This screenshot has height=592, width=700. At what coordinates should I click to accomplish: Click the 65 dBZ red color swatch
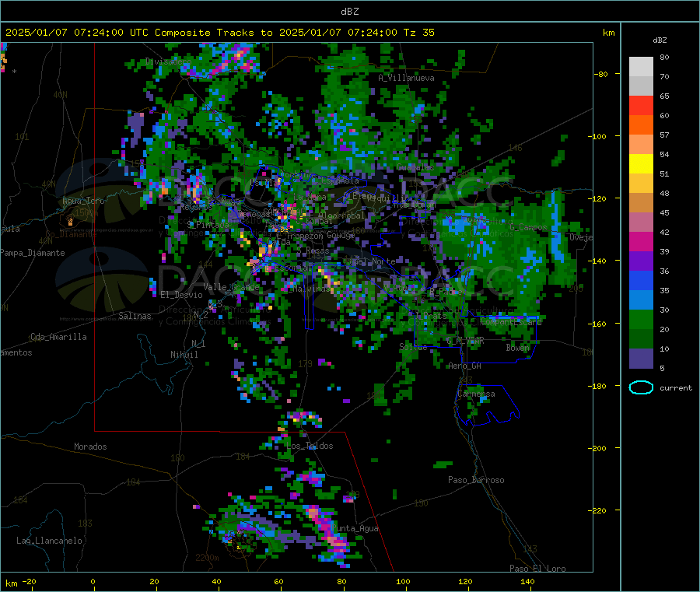(x=641, y=105)
